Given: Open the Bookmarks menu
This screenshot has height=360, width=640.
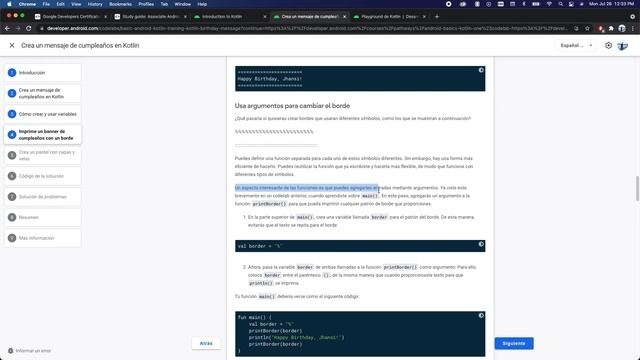Looking at the screenshot, I should 120,4.
